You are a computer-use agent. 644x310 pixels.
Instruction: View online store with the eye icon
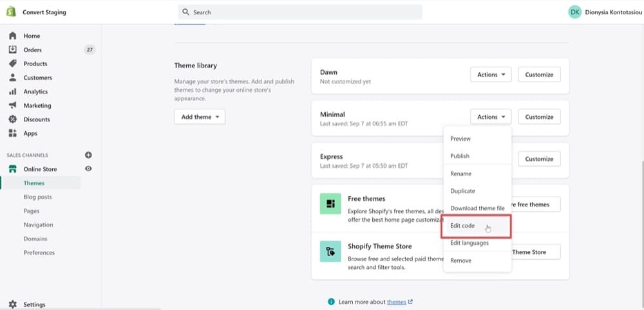(88, 169)
